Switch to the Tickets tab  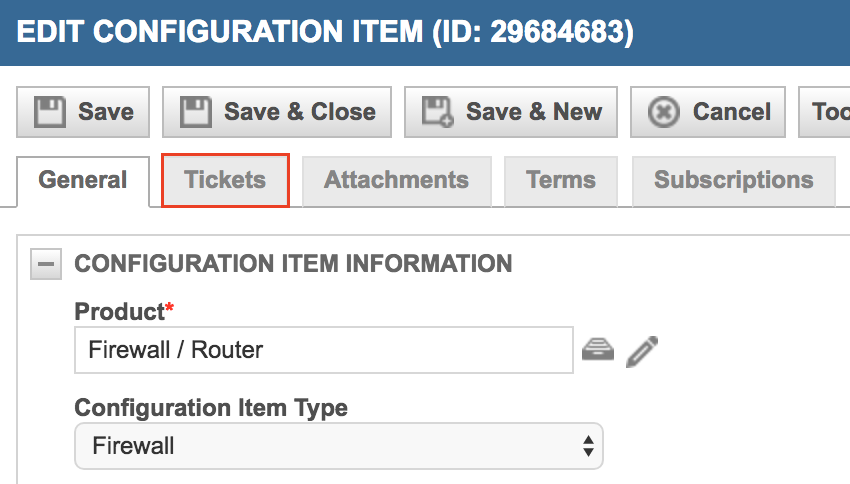tap(226, 180)
